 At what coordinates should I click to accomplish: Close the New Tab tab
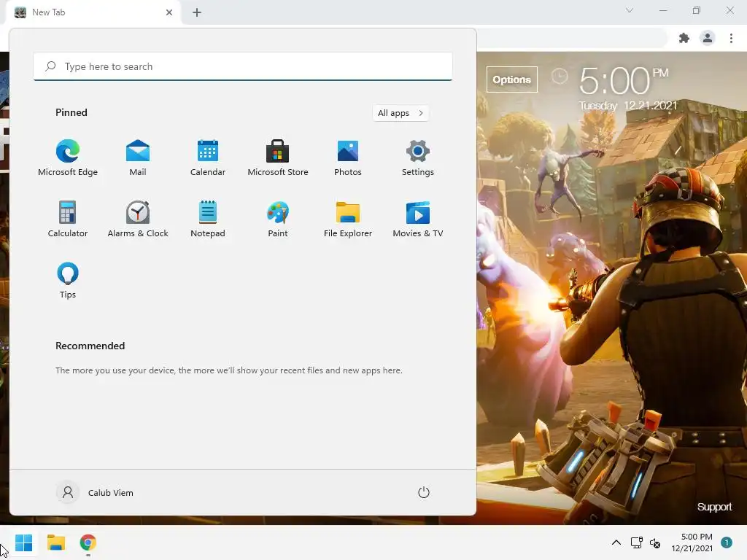tap(169, 12)
